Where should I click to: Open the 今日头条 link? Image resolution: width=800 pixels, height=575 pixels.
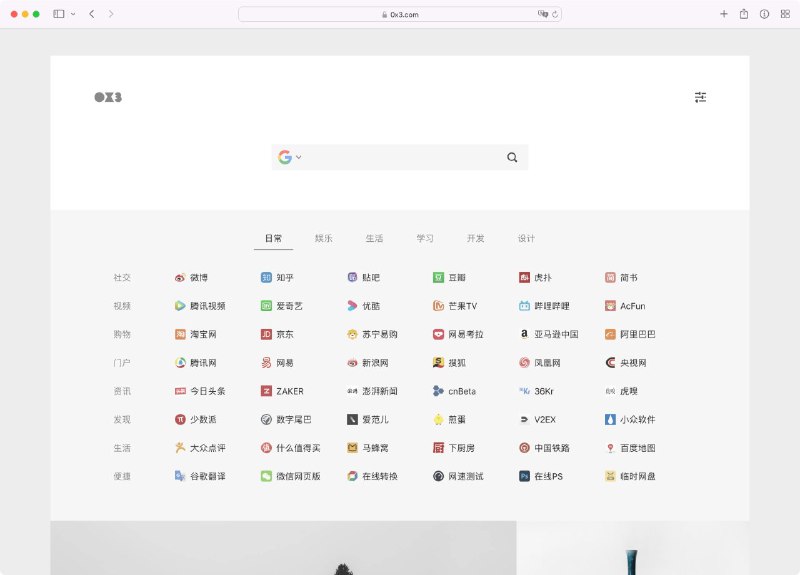point(200,391)
